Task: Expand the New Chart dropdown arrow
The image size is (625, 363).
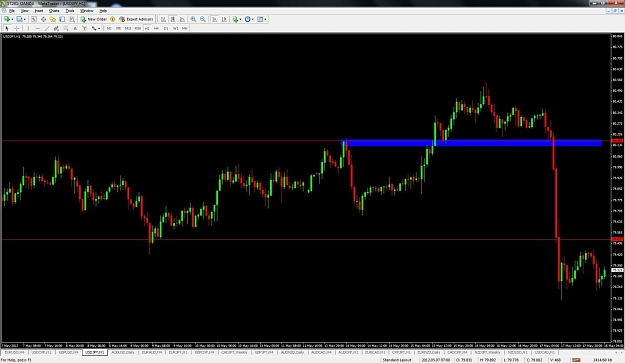Action: [12, 19]
